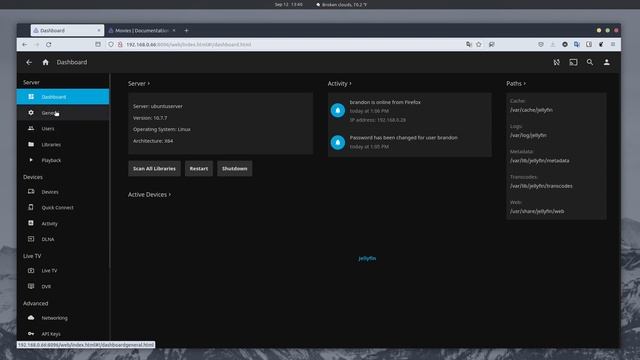Click the Server: ubuntuserver text

coord(158,106)
